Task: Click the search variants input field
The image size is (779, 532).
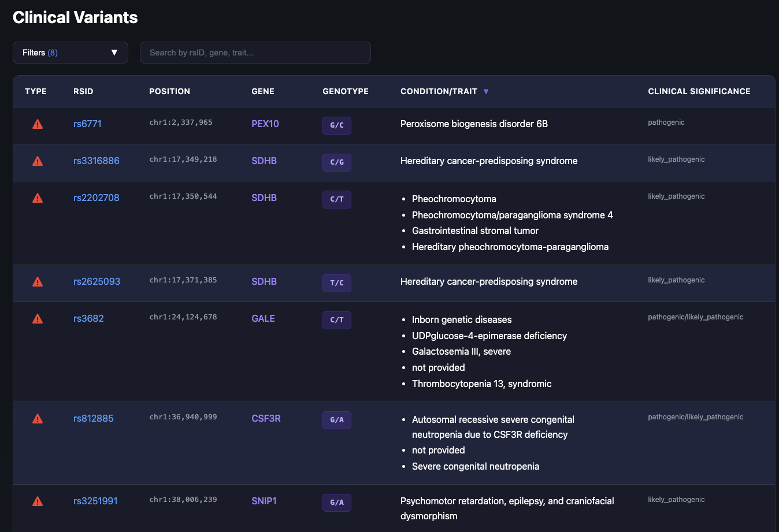Action: [255, 53]
